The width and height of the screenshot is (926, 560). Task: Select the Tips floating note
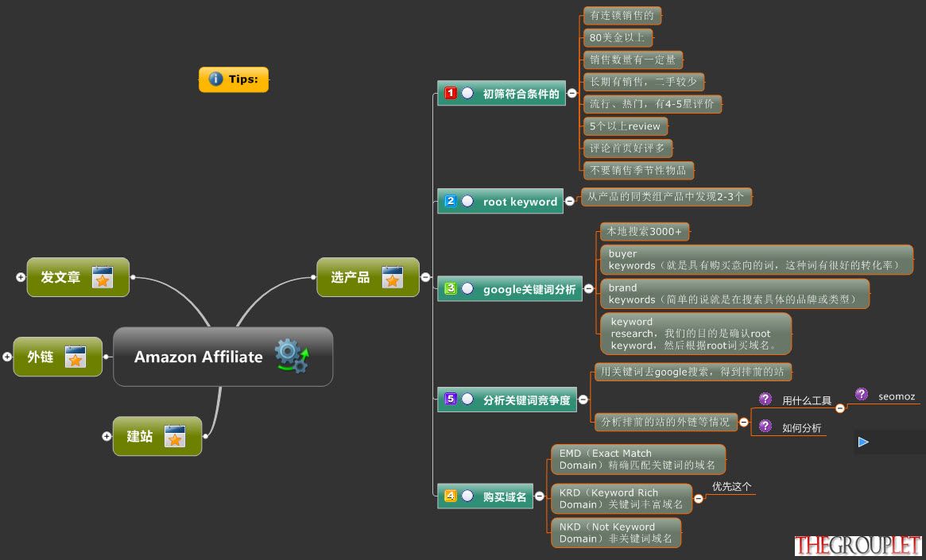(233, 79)
